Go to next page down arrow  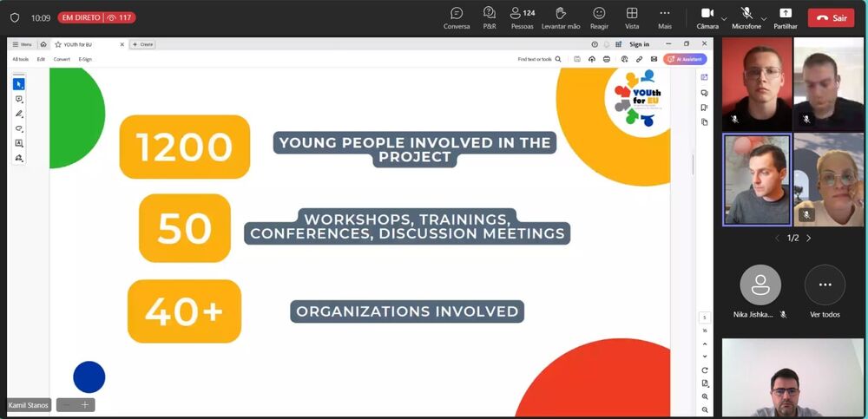705,357
